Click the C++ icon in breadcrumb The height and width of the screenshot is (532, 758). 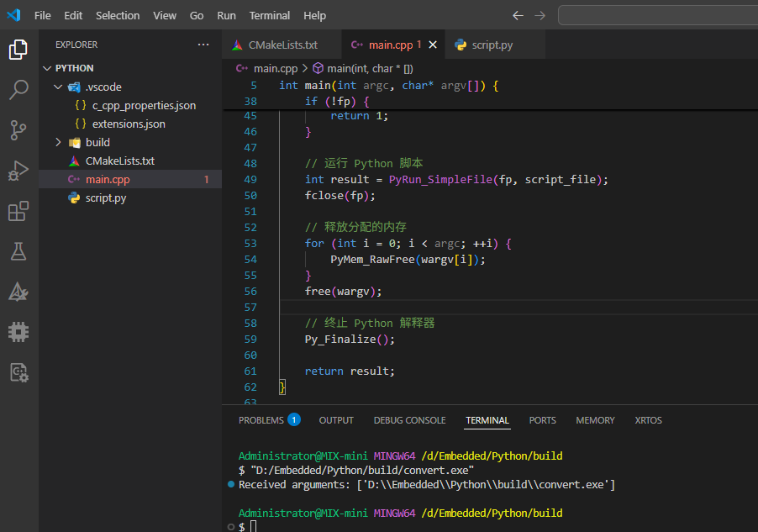coord(242,68)
